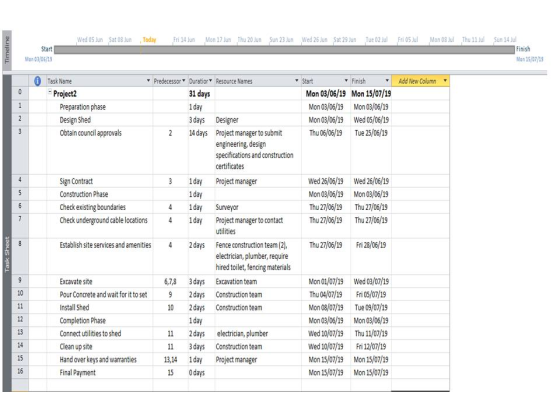
Task: Collapse the Project2 summary task
Action: (x=50, y=92)
